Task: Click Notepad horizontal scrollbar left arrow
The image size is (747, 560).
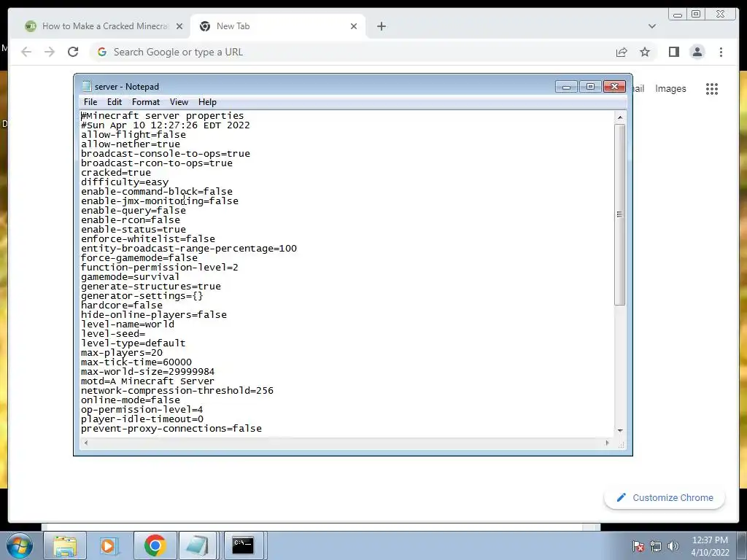Action: [86, 443]
